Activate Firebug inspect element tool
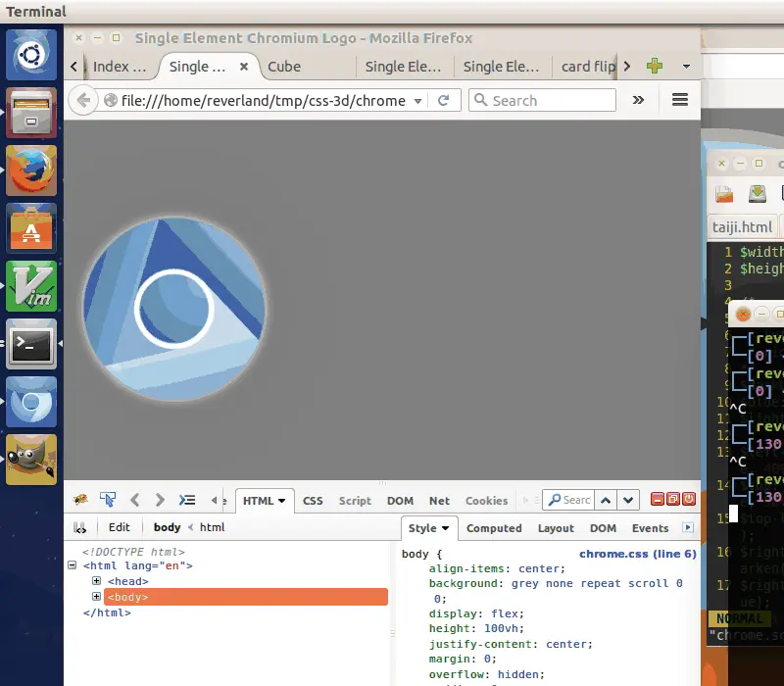 (108, 500)
